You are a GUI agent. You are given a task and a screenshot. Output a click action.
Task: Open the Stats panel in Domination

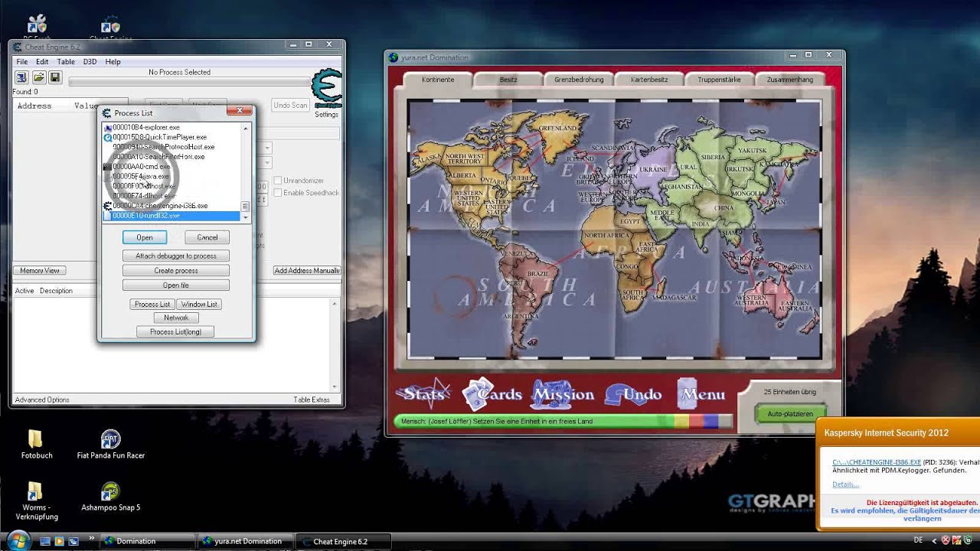click(423, 394)
